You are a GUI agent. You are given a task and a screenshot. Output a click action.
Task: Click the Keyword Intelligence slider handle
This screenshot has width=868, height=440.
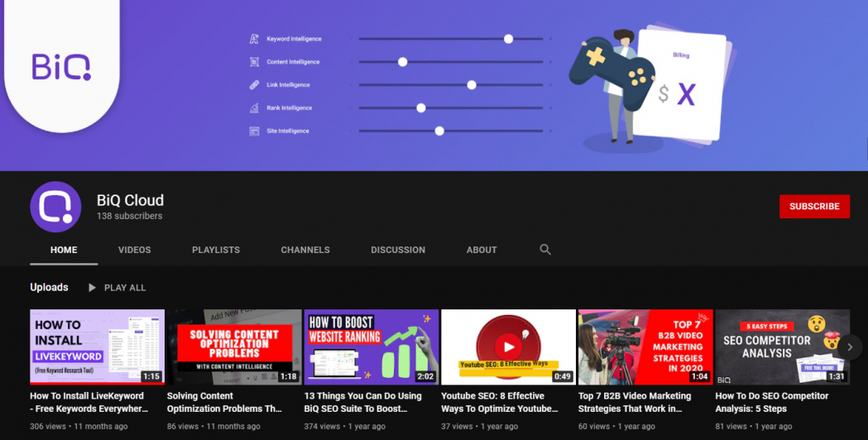pyautogui.click(x=508, y=39)
